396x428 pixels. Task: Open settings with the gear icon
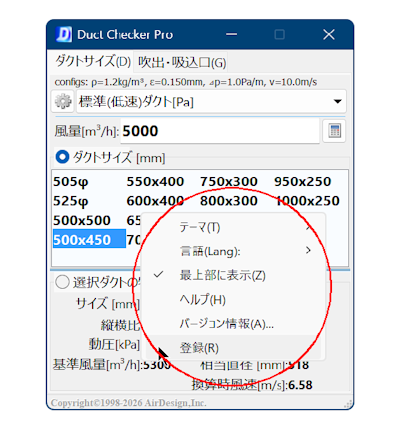pos(63,101)
